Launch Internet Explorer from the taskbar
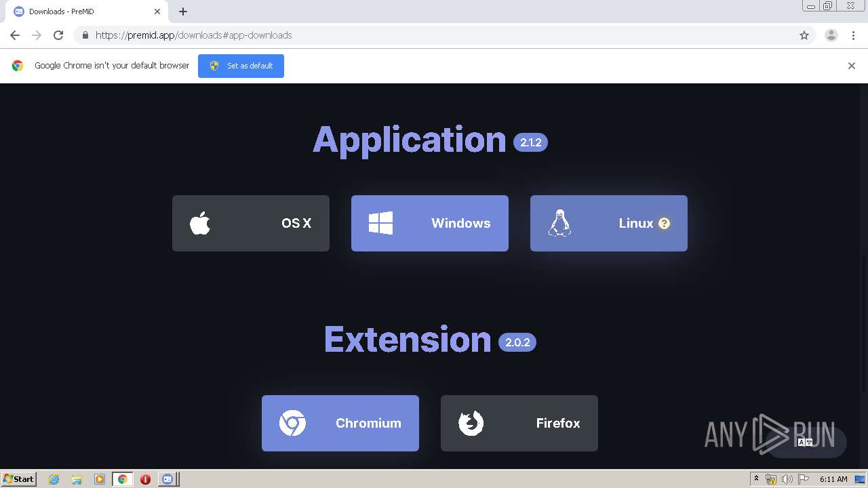This screenshot has height=488, width=868. (54, 479)
